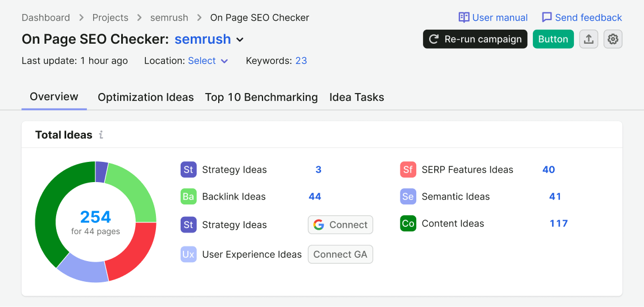The image size is (644, 307).
Task: Open the Optimization Ideas tab
Action: click(x=146, y=97)
